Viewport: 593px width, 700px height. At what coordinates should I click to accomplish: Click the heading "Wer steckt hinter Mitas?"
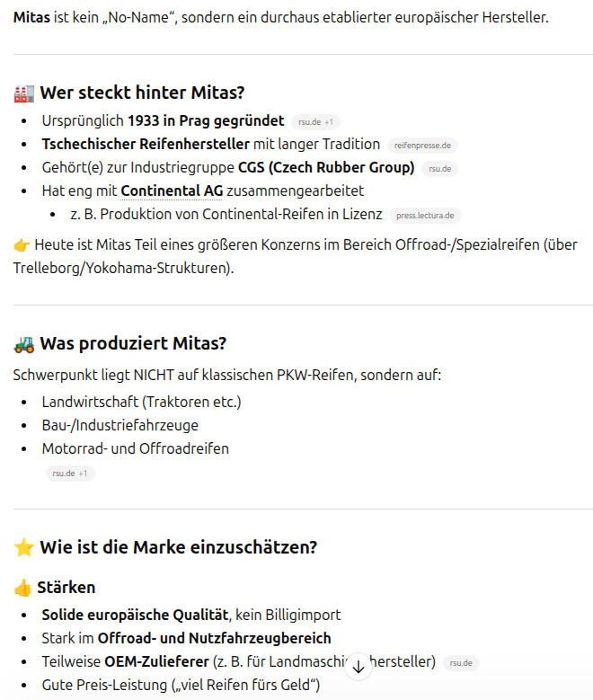pyautogui.click(x=142, y=93)
